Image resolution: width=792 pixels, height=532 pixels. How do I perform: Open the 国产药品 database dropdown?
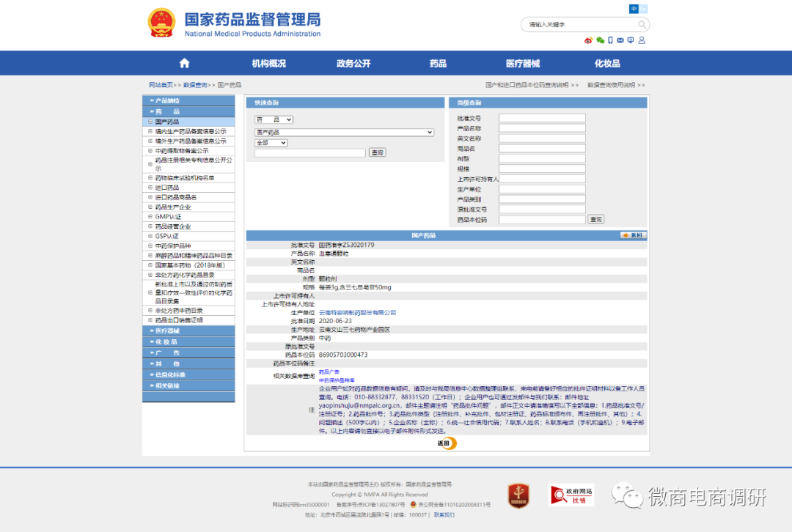(x=344, y=132)
